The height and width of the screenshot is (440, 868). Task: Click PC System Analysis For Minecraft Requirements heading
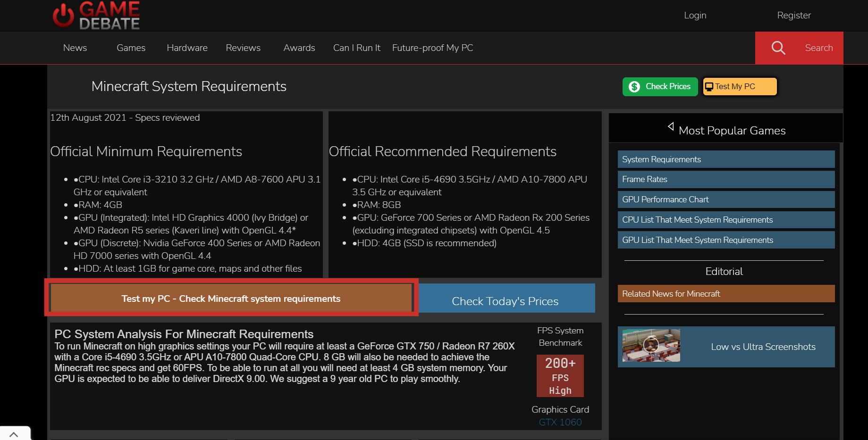(184, 334)
